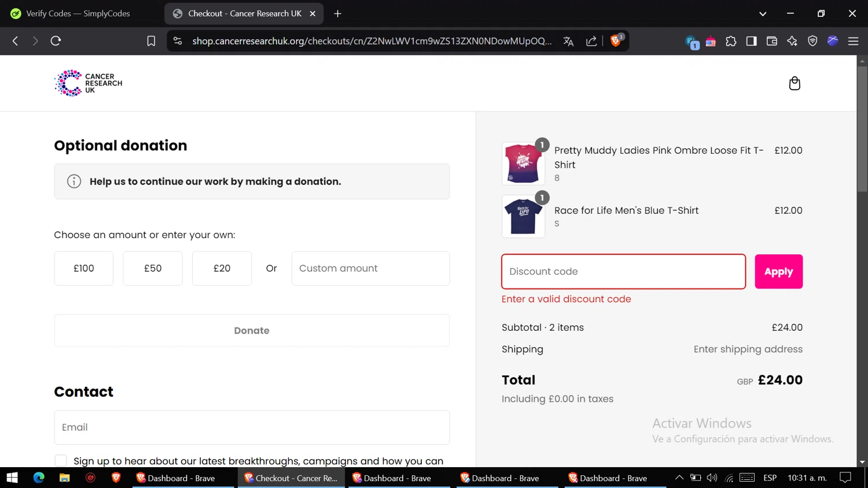
Task: Toggle the browser sidebar panel icon
Action: 751,41
